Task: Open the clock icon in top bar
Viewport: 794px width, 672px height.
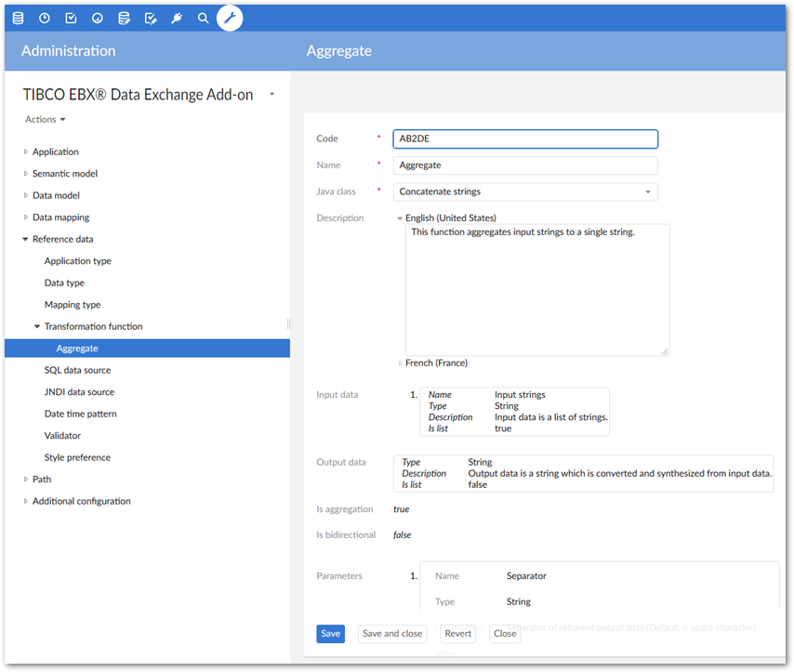Action: click(45, 18)
